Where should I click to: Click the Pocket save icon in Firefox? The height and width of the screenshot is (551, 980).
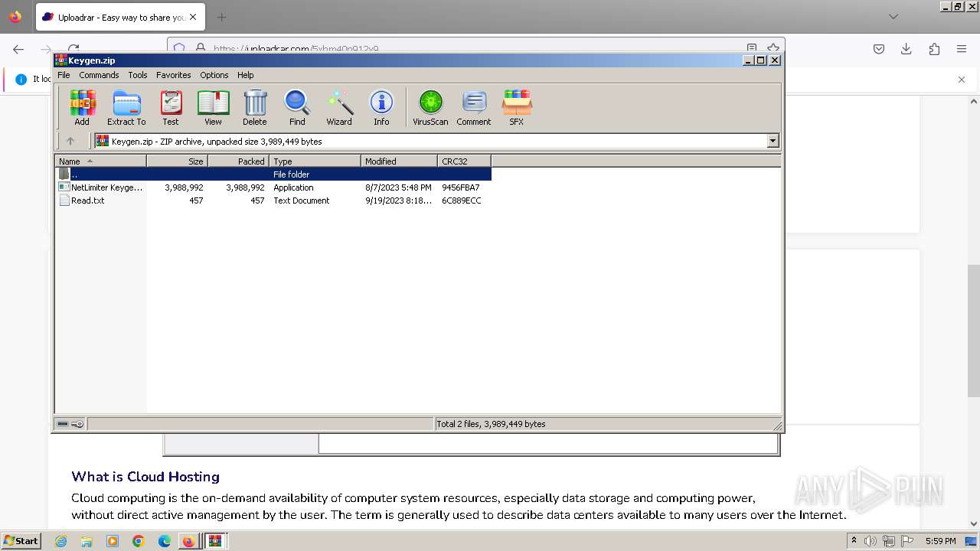[x=879, y=49]
